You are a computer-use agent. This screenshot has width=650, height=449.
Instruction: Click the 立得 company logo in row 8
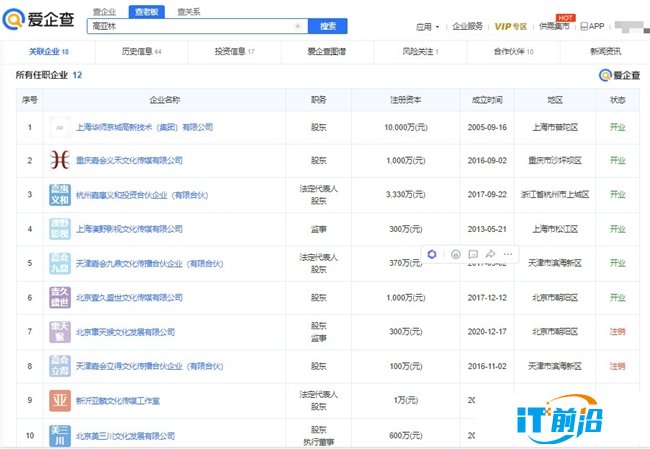coord(60,366)
